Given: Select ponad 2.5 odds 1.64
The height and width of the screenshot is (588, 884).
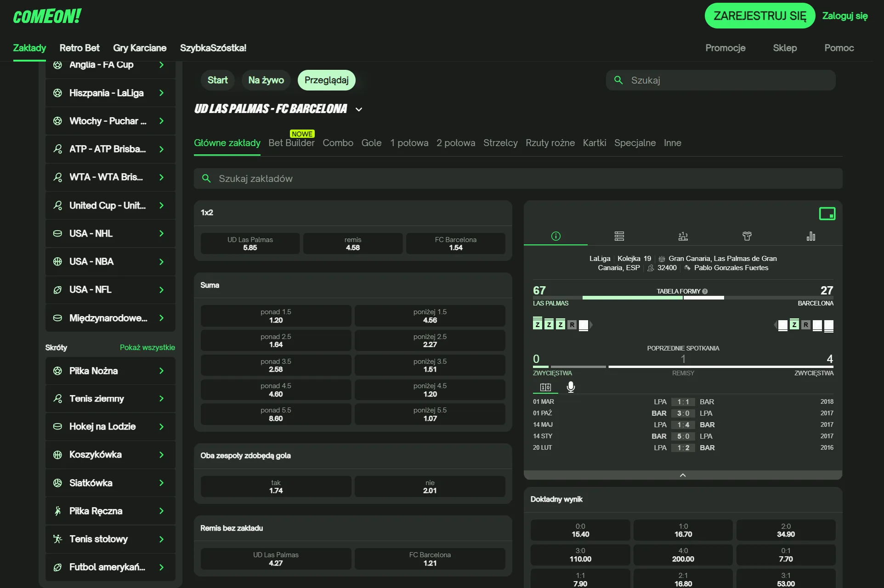Looking at the screenshot, I should (276, 340).
